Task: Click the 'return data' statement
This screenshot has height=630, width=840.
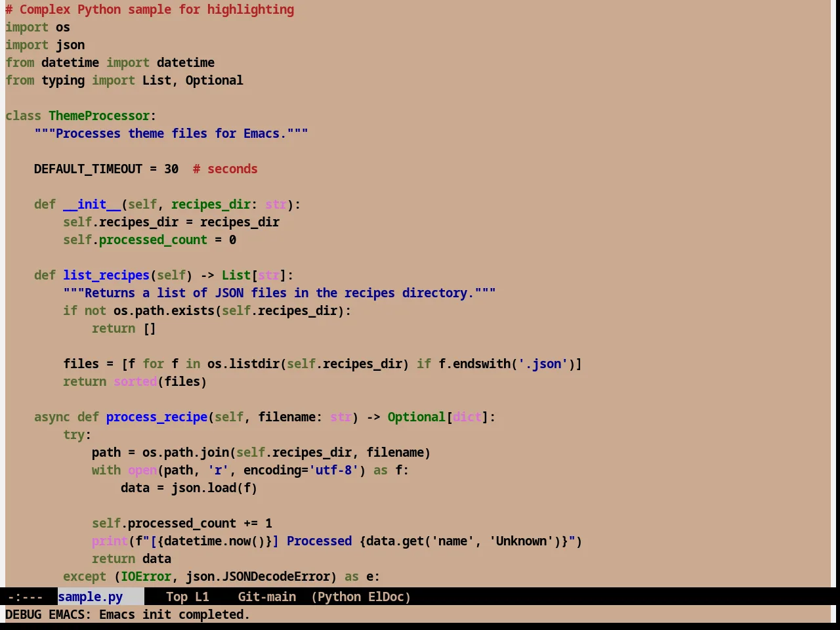Action: pyautogui.click(x=131, y=558)
